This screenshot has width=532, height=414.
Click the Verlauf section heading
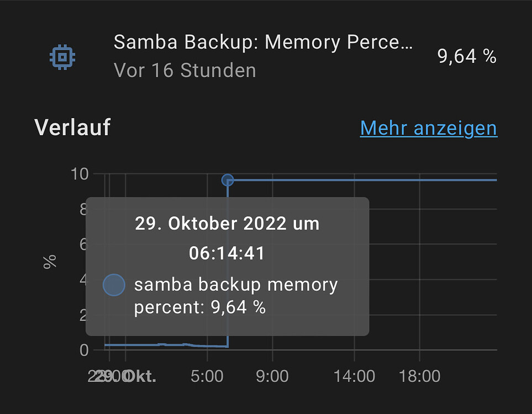pos(72,128)
